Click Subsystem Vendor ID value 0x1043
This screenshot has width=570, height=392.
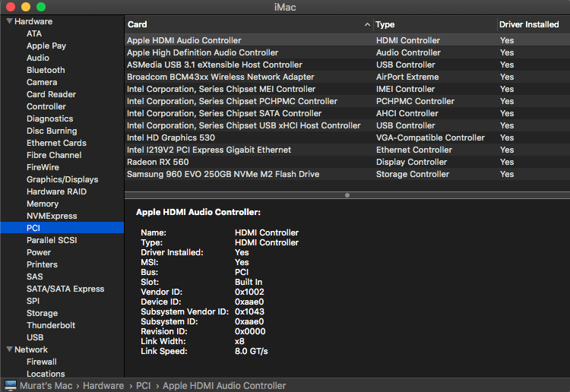249,311
